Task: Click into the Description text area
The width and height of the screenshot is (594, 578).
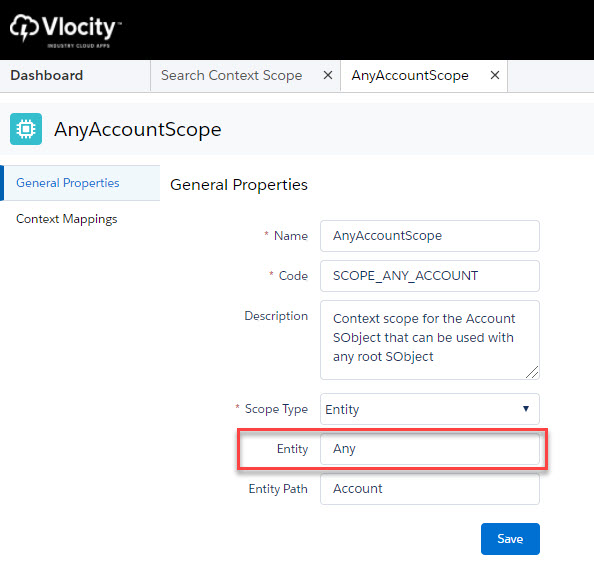Action: click(x=430, y=340)
